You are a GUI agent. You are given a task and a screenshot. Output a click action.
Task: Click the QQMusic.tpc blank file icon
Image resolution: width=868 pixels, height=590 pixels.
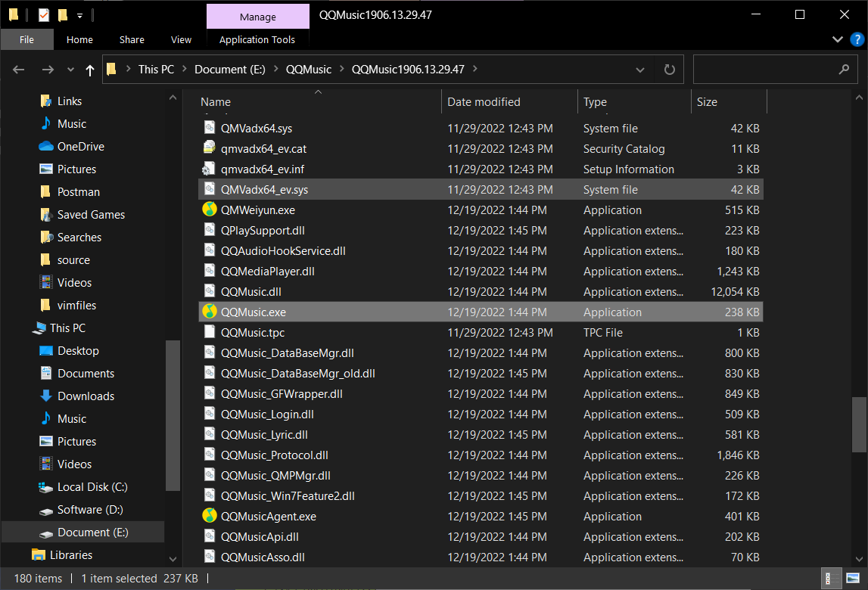point(210,332)
